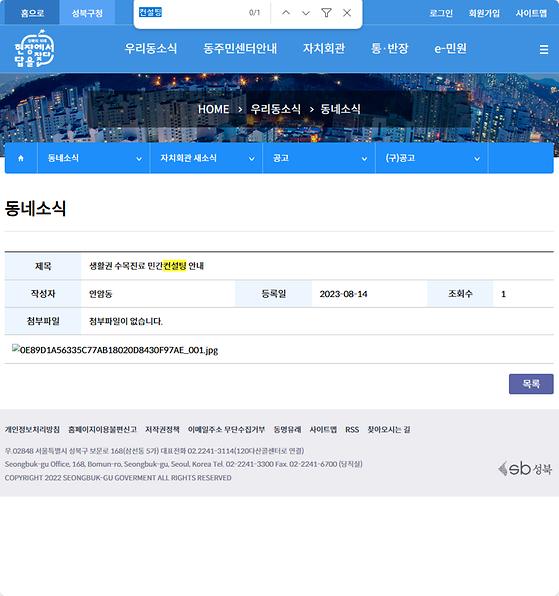Click HOME in the breadcrumb
Screen dimensions: 559x596
coord(214,109)
